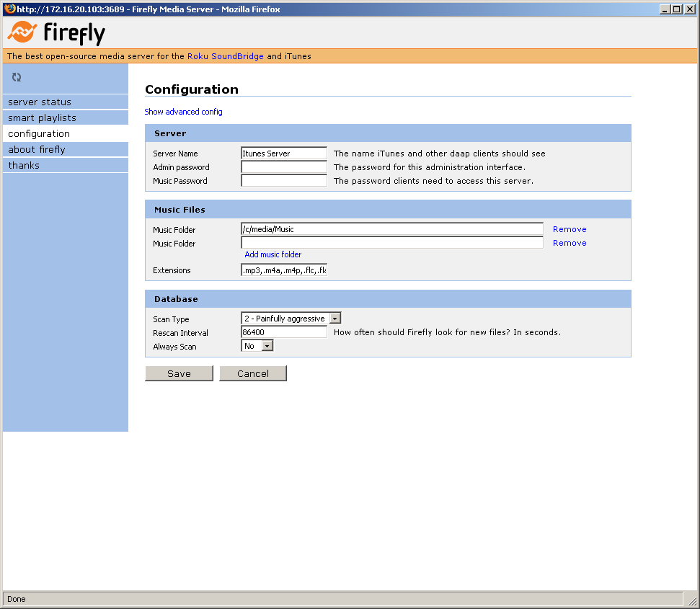Open the about firefly page

[x=66, y=149]
